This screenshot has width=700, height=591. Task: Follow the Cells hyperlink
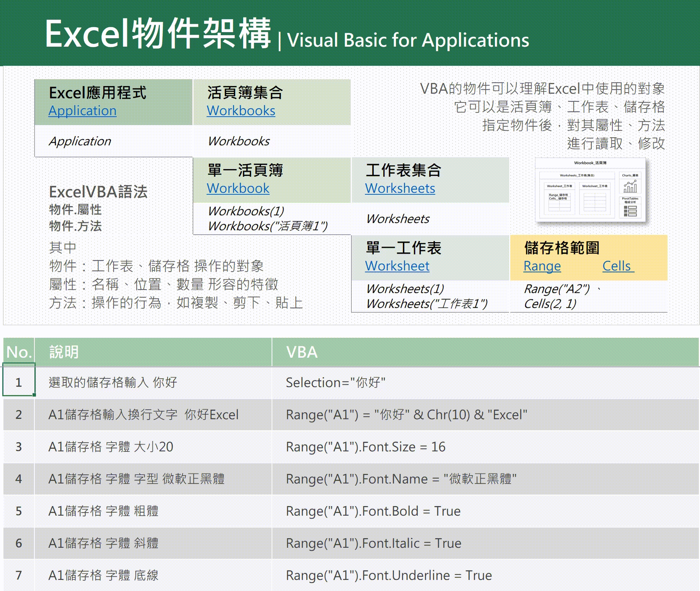617,266
